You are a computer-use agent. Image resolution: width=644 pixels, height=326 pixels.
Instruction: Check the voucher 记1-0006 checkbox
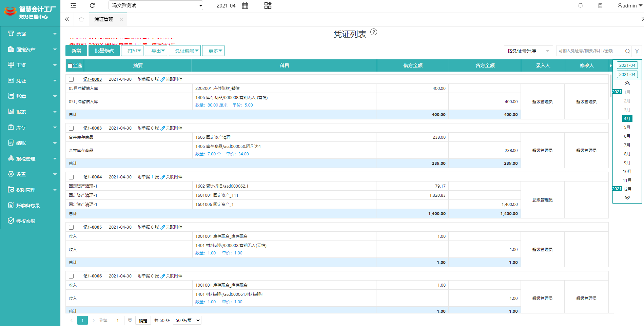click(x=71, y=276)
